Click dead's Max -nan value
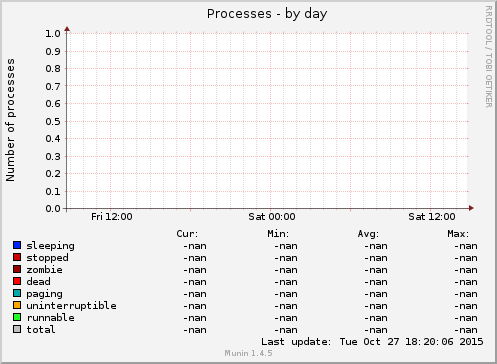 coord(466,282)
